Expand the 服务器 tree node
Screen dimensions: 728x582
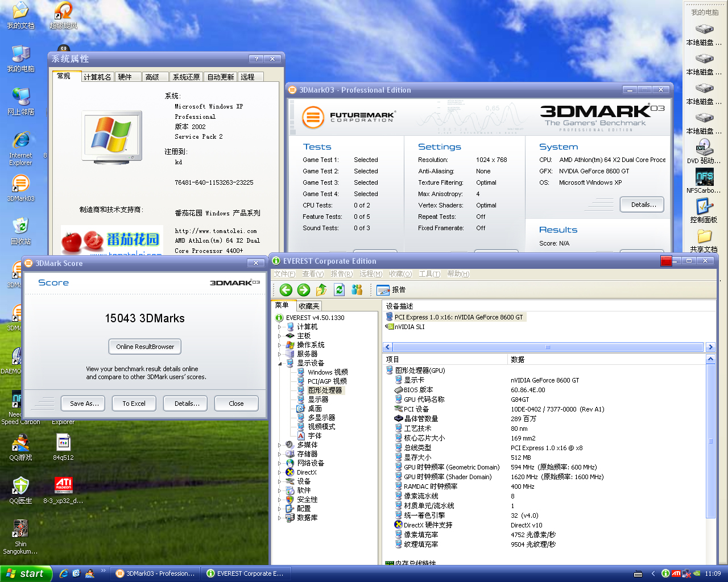pos(279,354)
